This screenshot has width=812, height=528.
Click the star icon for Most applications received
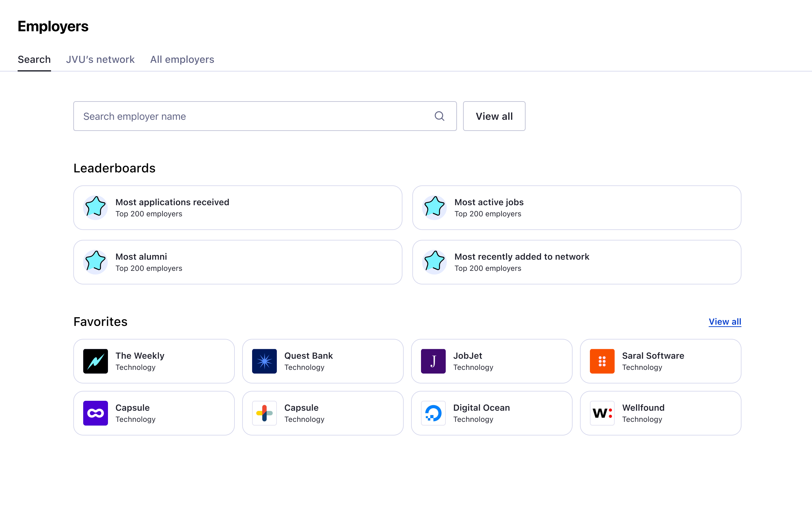[x=96, y=207]
